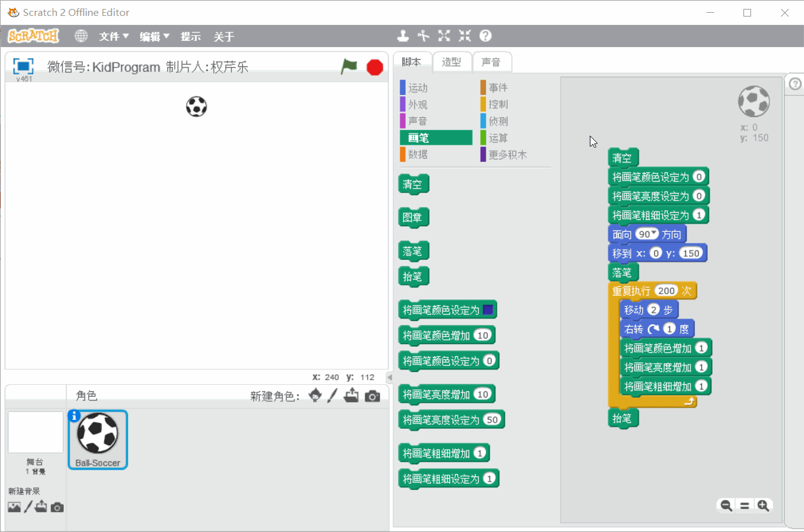Click the palette 抬笔 block
The height and width of the screenshot is (532, 804).
tap(414, 277)
